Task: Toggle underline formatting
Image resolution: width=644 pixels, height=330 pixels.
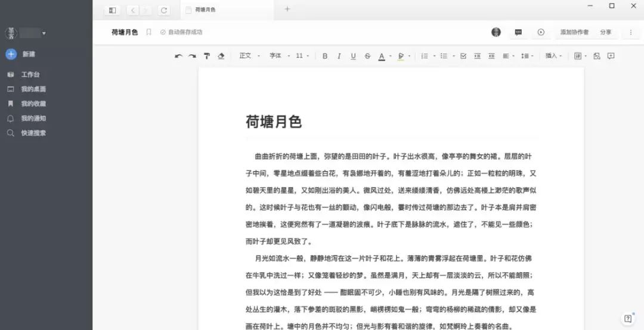Action: (x=353, y=56)
